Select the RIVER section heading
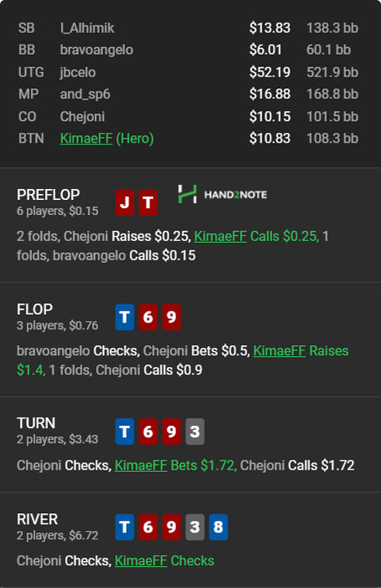The image size is (381, 588). point(38,519)
